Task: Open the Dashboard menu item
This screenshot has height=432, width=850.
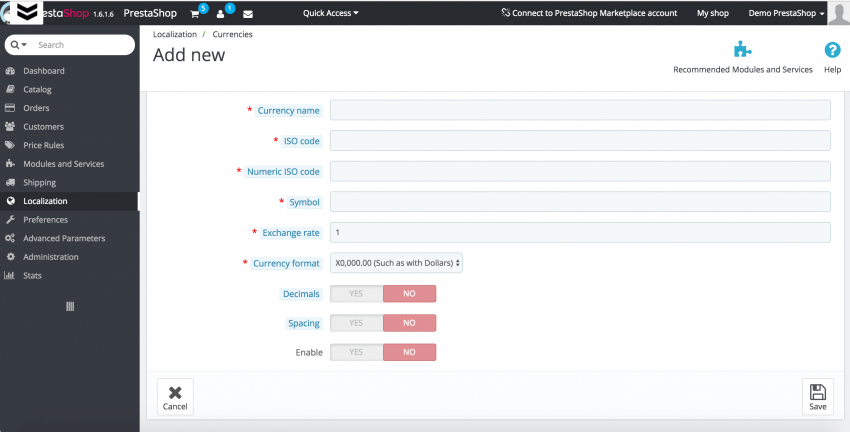Action: 44,71
